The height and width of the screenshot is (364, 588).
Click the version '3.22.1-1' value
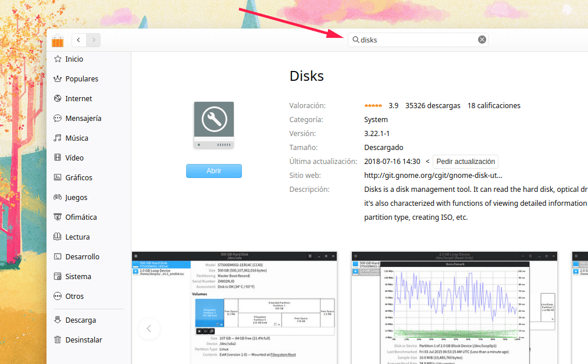point(377,134)
